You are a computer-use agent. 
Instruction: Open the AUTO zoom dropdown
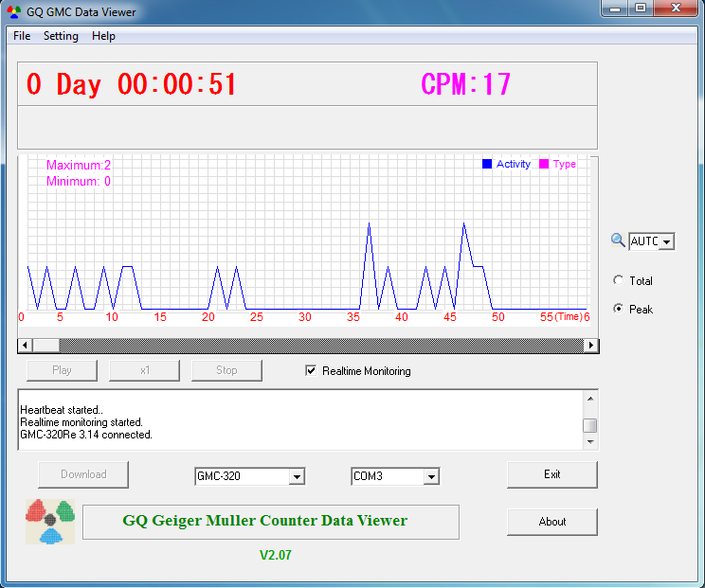click(667, 241)
